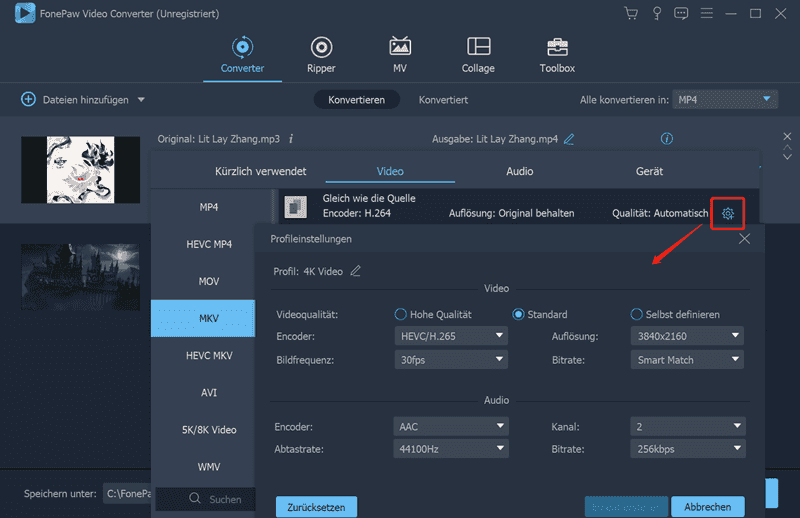Open profile settings gear icon

728,213
